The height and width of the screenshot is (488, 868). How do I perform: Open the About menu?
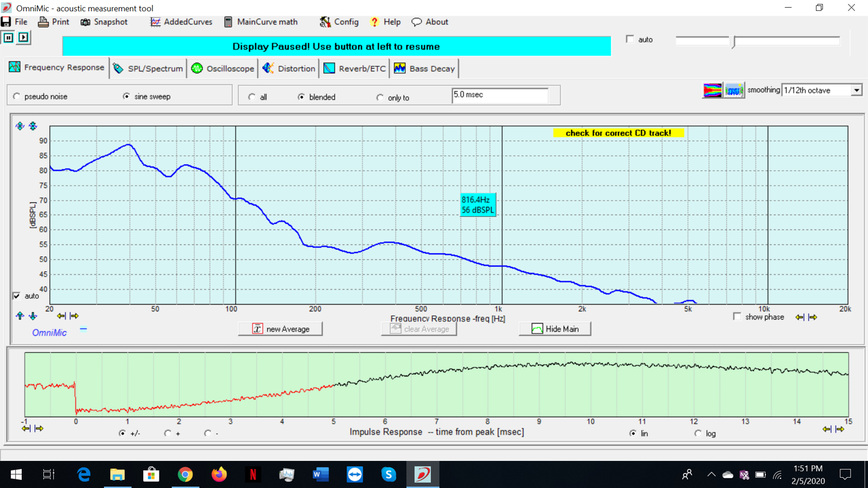(x=430, y=22)
